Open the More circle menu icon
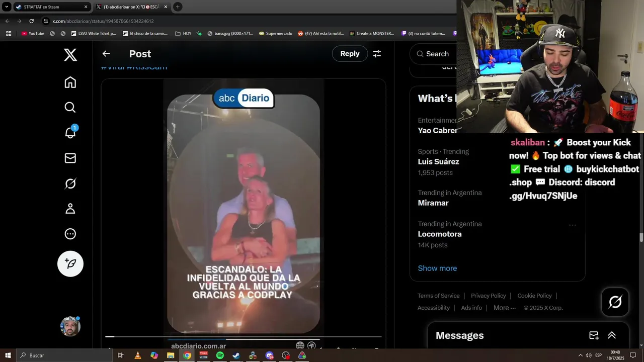Image resolution: width=644 pixels, height=362 pixels. (x=70, y=234)
